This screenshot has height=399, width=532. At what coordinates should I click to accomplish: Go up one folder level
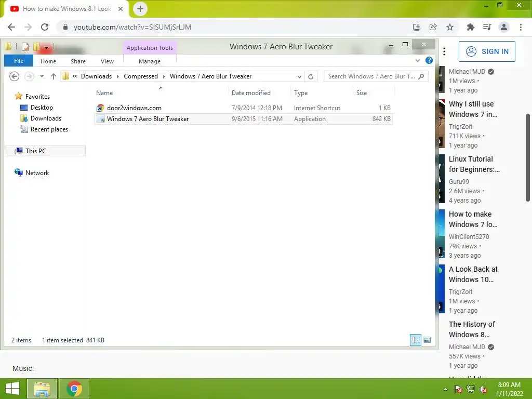pyautogui.click(x=54, y=76)
